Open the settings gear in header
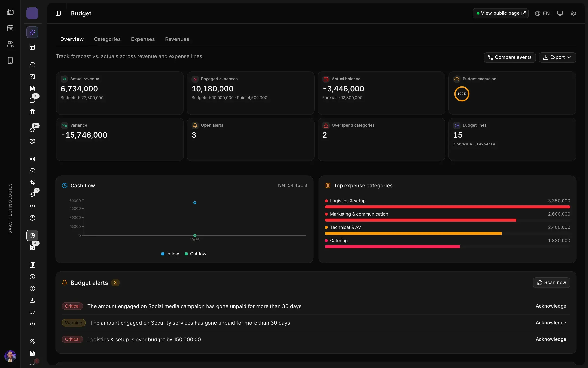Screen dimensions: 588x368 pos(573,13)
